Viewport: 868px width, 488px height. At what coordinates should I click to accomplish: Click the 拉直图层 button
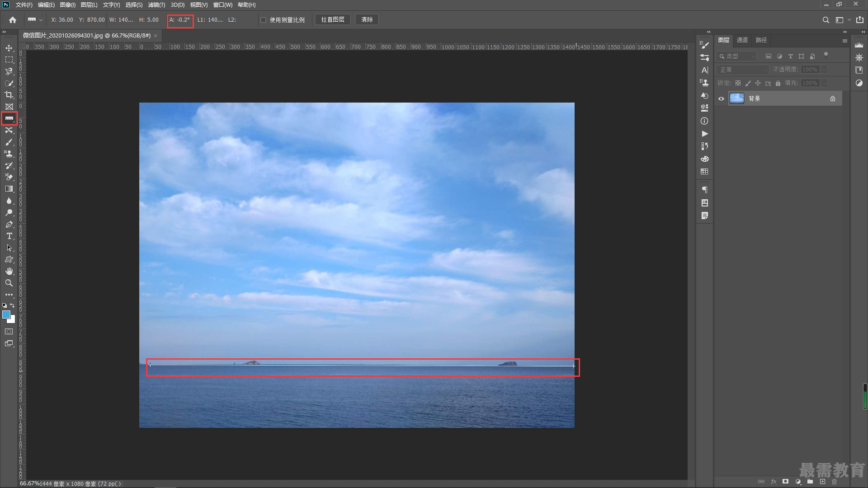[x=333, y=20]
